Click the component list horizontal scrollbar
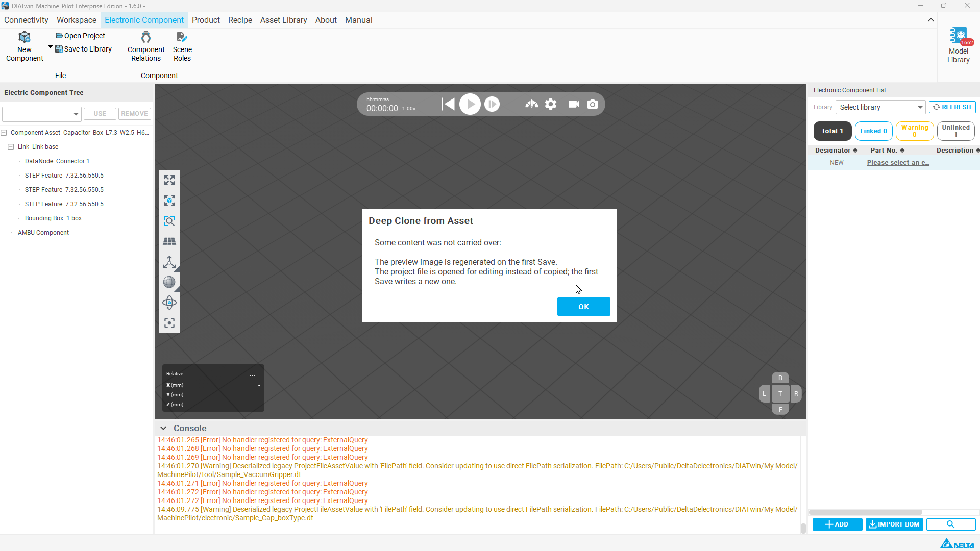The width and height of the screenshot is (980, 551). pos(866,512)
